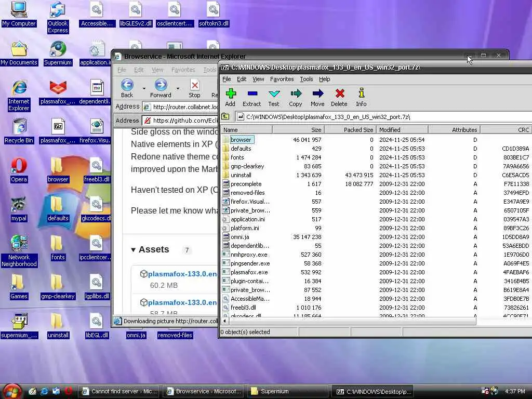
Task: Sort the 7-Zip list by Modified column
Action: 403,129
